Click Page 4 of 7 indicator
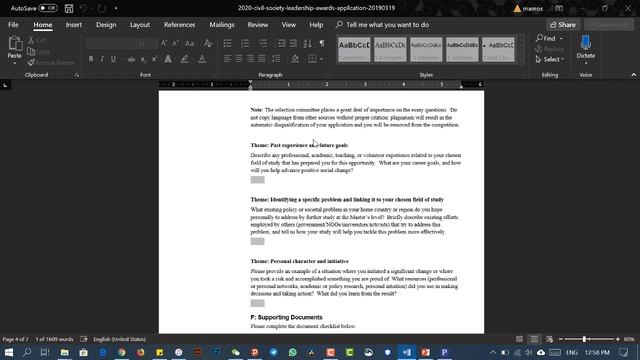The height and width of the screenshot is (360, 640). (16, 339)
